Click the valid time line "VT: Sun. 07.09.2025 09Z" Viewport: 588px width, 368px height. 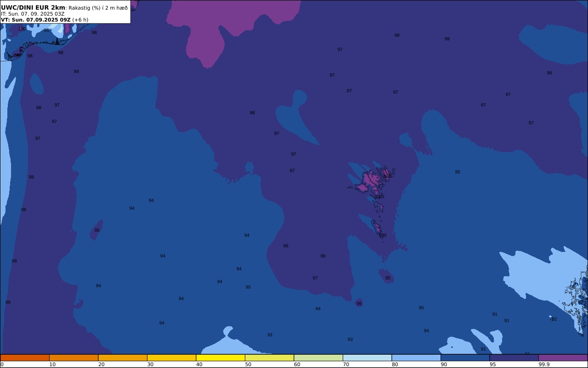pyautogui.click(x=36, y=20)
